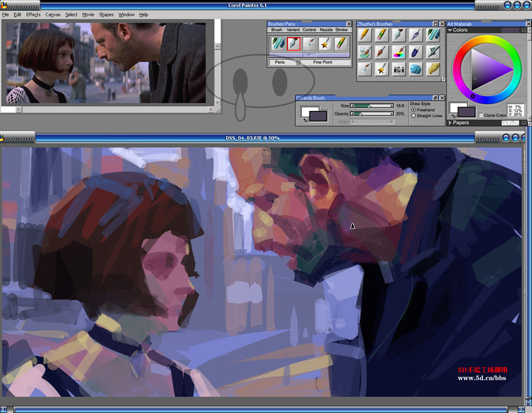The width and height of the screenshot is (532, 413).
Task: Toggle the brush drawer triangle handle
Action: 310,55
